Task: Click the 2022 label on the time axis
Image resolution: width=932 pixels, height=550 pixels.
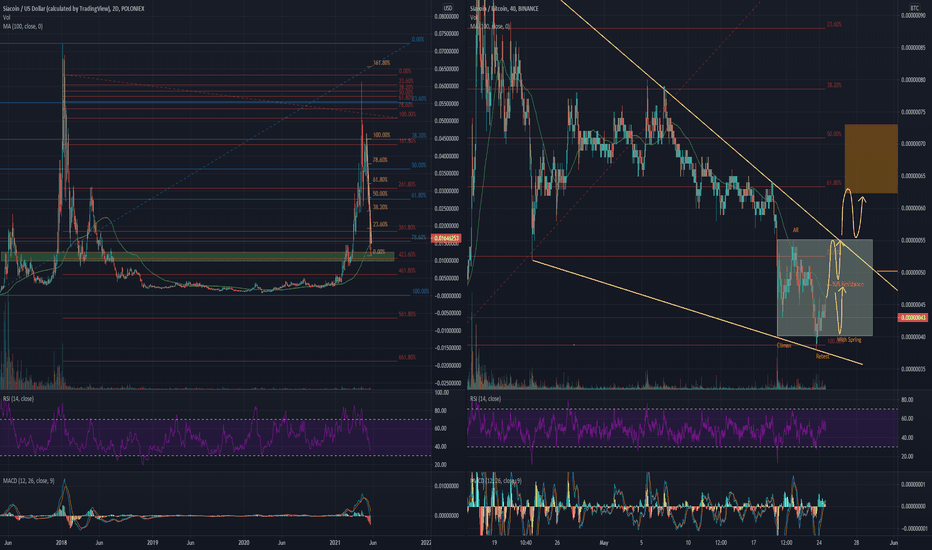Action: click(x=426, y=543)
